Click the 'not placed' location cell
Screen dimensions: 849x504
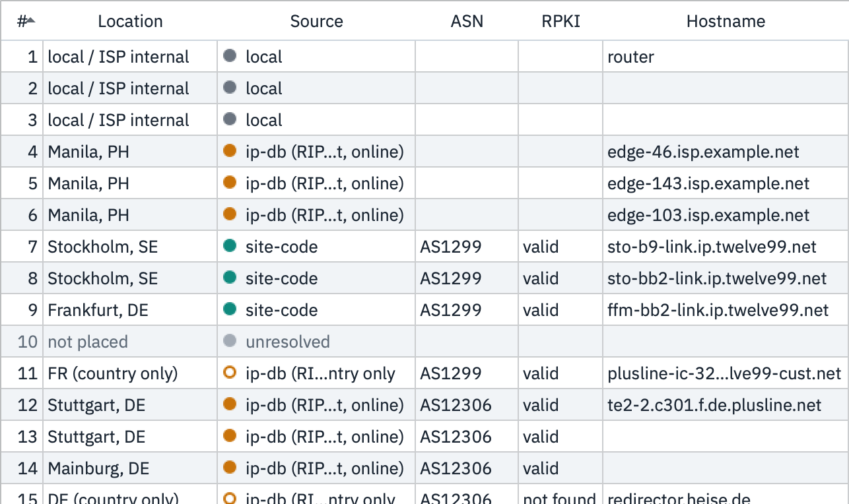[x=130, y=342]
